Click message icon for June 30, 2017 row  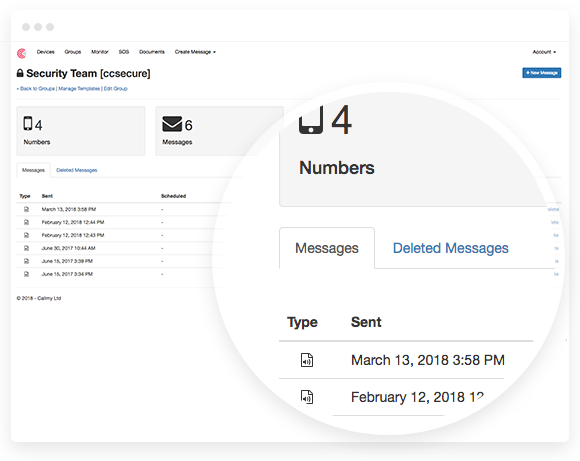point(26,248)
